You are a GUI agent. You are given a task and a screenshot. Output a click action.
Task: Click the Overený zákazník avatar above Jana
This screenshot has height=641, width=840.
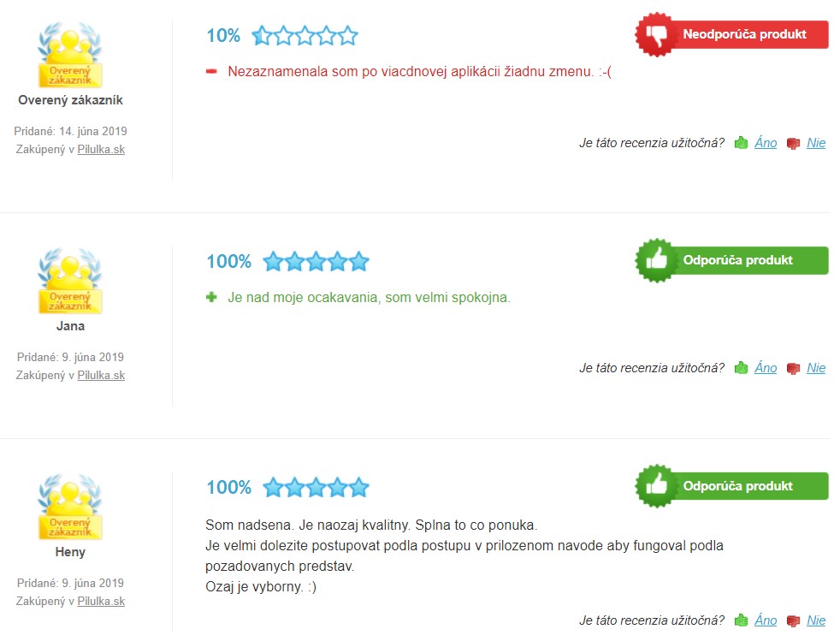(70, 281)
